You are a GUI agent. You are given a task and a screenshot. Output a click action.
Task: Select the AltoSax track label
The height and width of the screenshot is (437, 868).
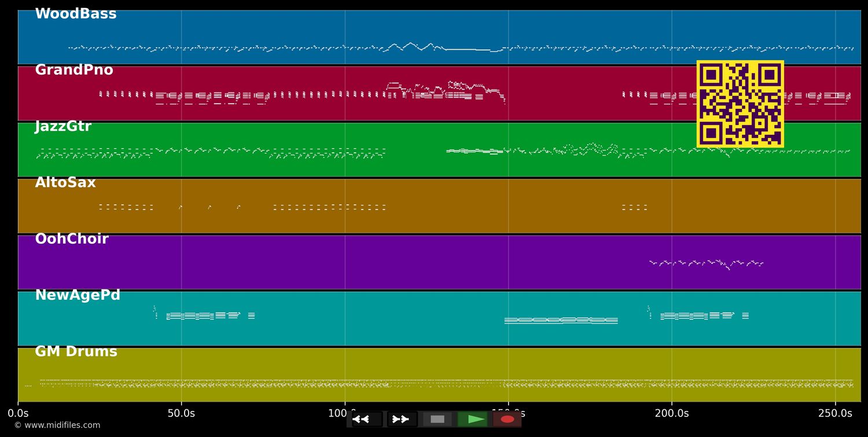pyautogui.click(x=65, y=183)
